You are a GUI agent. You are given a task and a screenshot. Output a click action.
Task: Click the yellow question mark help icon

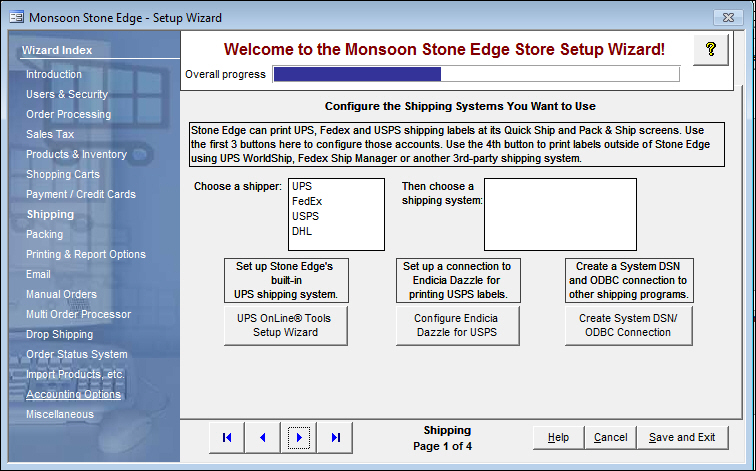click(711, 49)
